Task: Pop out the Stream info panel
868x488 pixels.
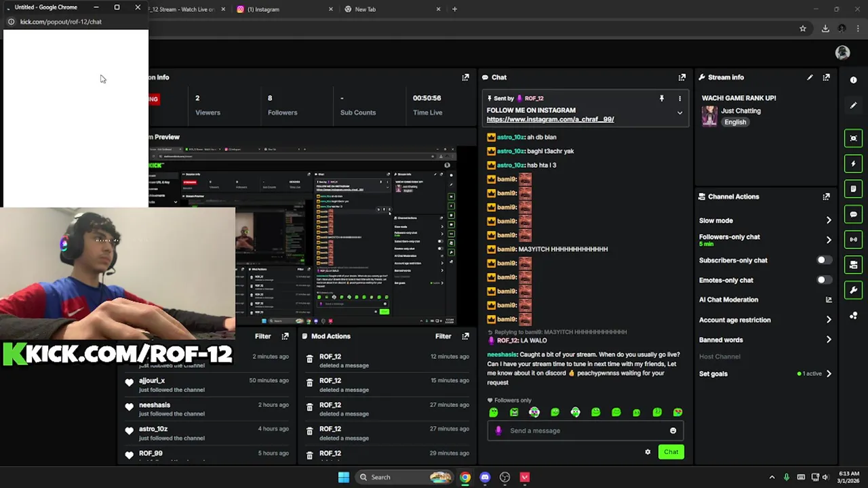Action: (x=826, y=77)
